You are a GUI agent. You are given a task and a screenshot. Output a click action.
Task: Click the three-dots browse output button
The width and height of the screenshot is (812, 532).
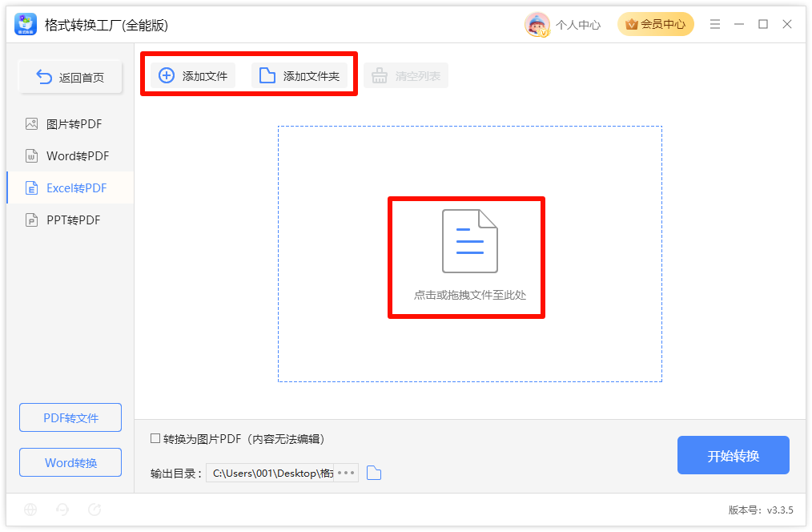coord(346,473)
